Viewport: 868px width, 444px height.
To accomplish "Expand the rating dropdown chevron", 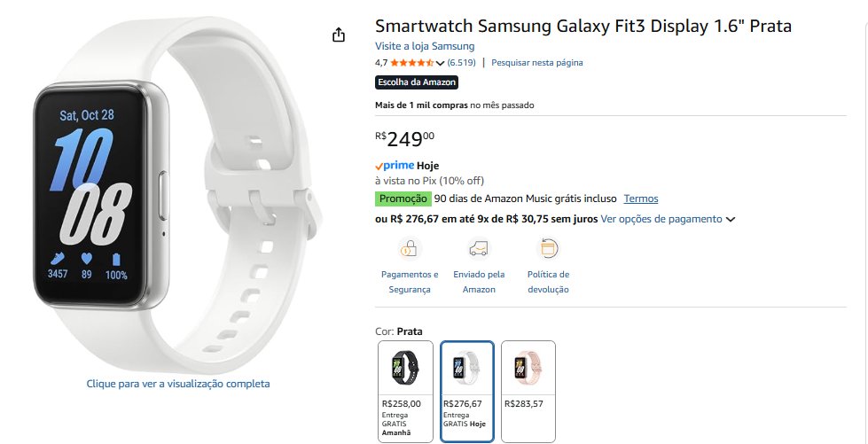I will coord(441,63).
